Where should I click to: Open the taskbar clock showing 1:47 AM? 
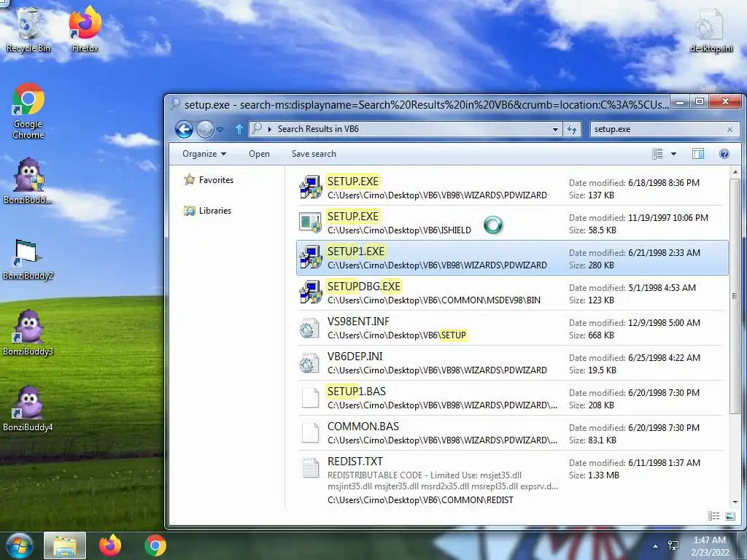point(710,546)
